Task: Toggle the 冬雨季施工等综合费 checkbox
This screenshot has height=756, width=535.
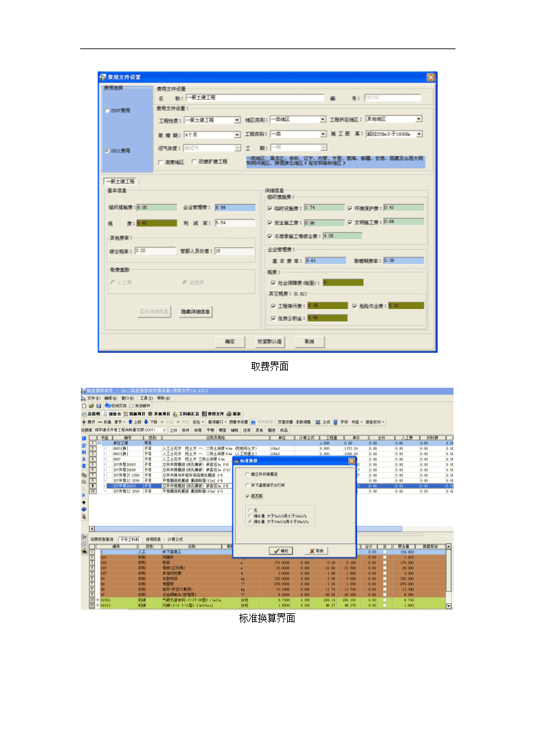Action: point(270,236)
